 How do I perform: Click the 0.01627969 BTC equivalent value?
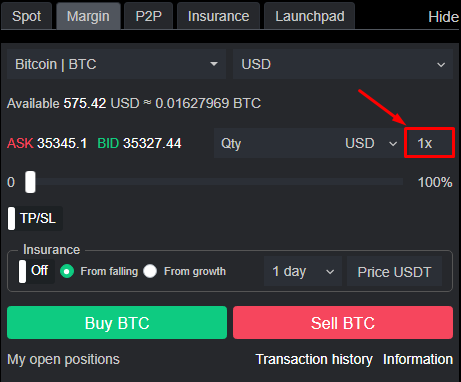coord(208,103)
